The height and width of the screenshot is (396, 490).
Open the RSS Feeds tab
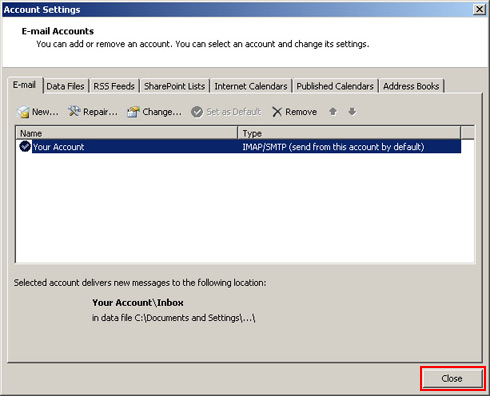click(x=114, y=86)
